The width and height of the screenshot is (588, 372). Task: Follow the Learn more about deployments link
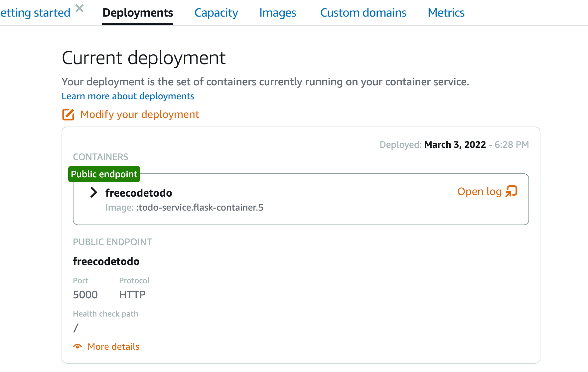click(128, 96)
